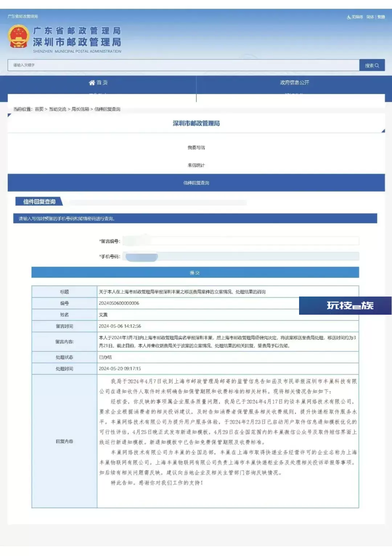Go to 互动交流 in breadcrumb
The height and width of the screenshot is (556, 392).
(58, 109)
